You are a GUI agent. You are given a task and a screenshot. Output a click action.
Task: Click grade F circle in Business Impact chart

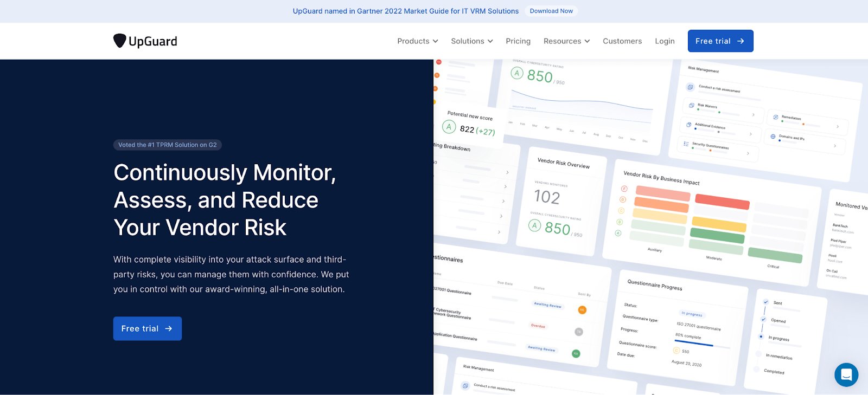pos(624,189)
